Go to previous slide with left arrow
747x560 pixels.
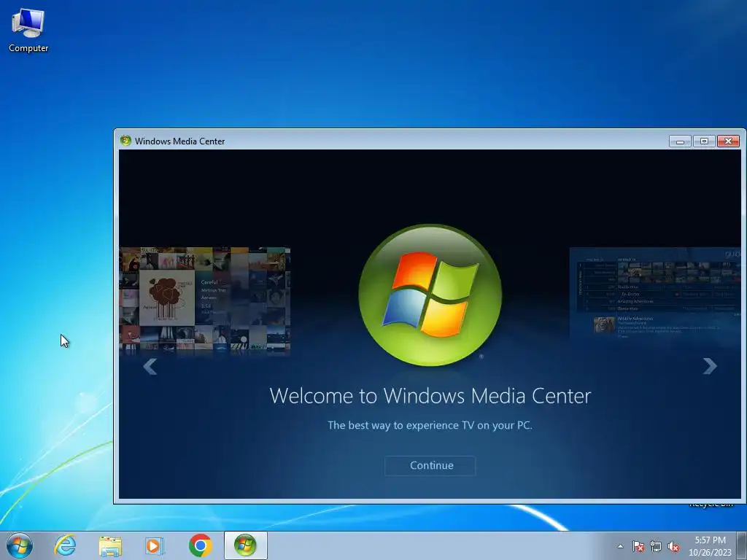150,366
